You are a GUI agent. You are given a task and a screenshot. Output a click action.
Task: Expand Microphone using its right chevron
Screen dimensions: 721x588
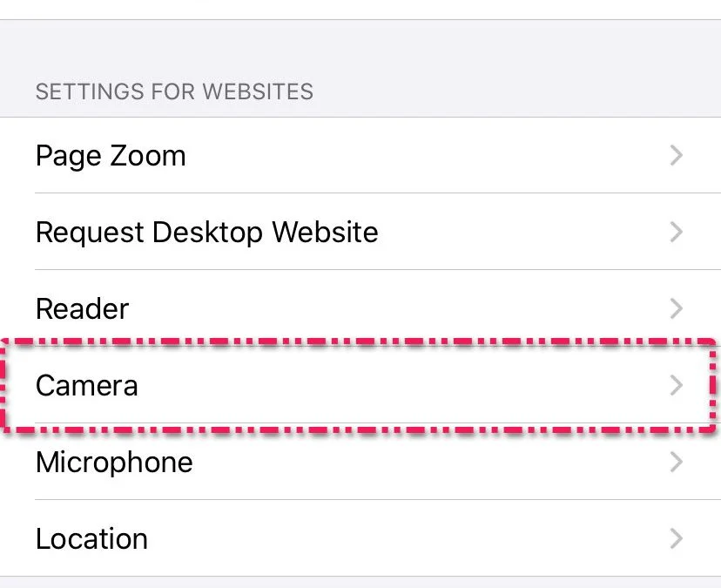(676, 462)
